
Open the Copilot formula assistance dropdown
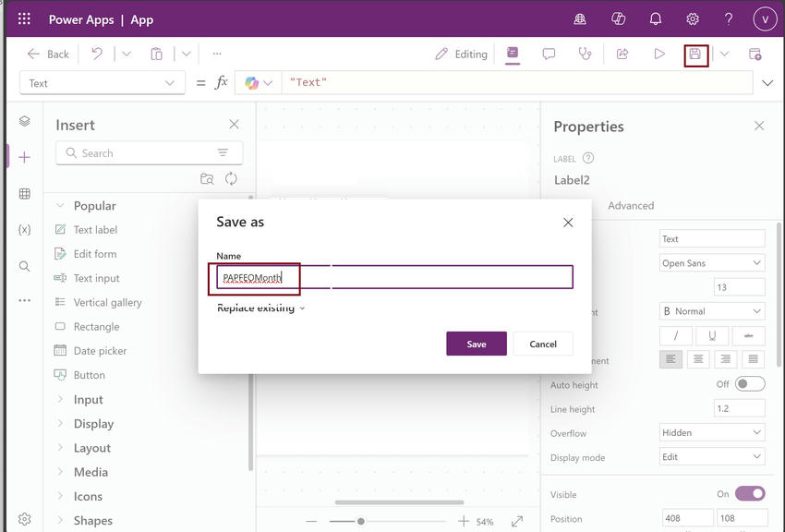tap(259, 82)
